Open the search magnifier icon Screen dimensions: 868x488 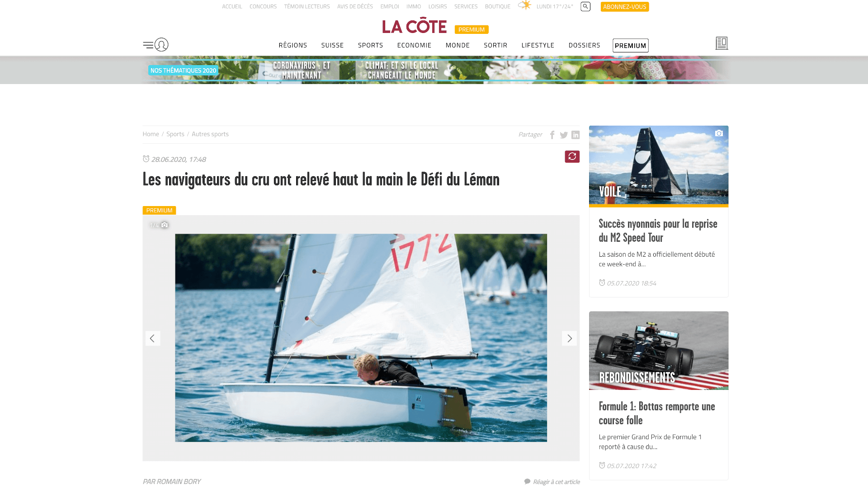(x=585, y=6)
